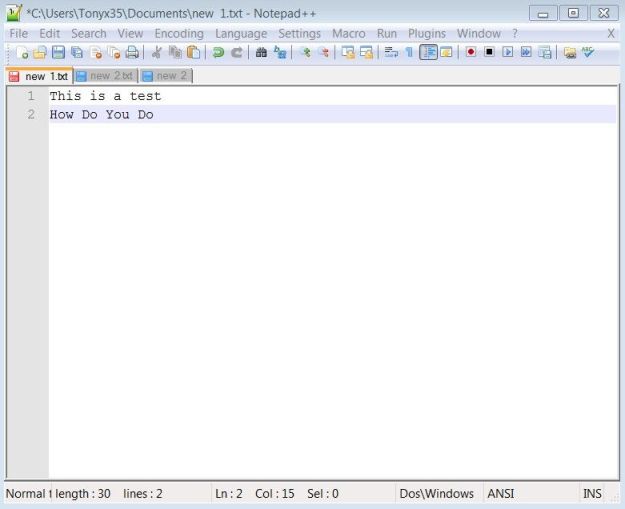The height and width of the screenshot is (509, 625).
Task: Run macro multiple times icon
Action: 526,52
